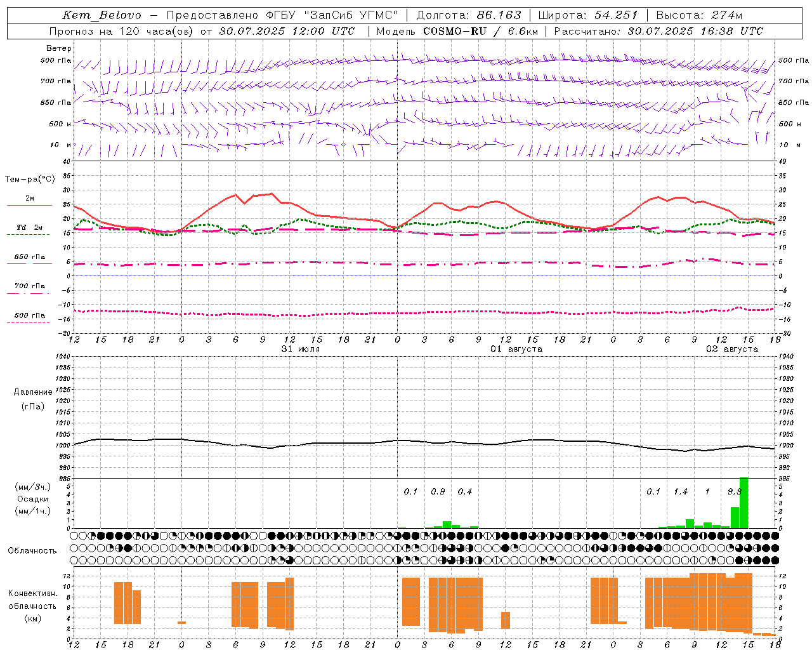Click the Осадки precipitation label
This screenshot has height=650, width=812.
pos(33,499)
